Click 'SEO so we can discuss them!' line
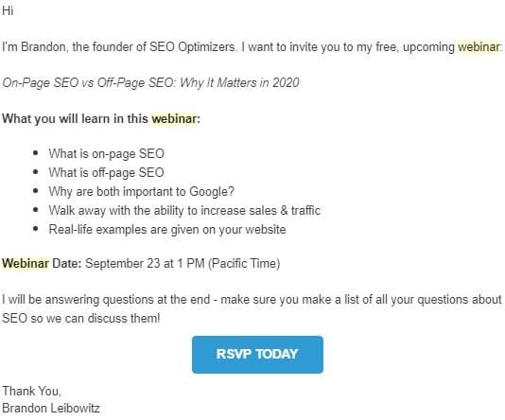Image resolution: width=505 pixels, height=420 pixels. [81, 319]
